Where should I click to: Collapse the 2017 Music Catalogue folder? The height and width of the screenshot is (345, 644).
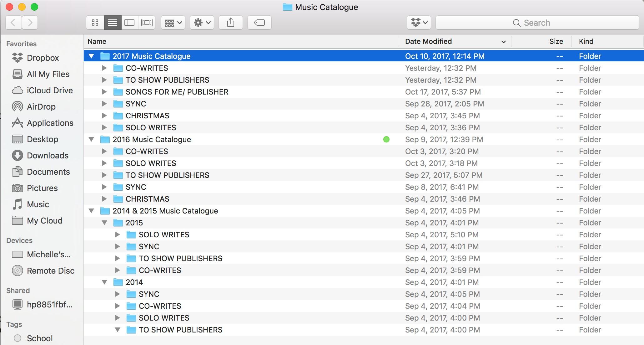[91, 56]
